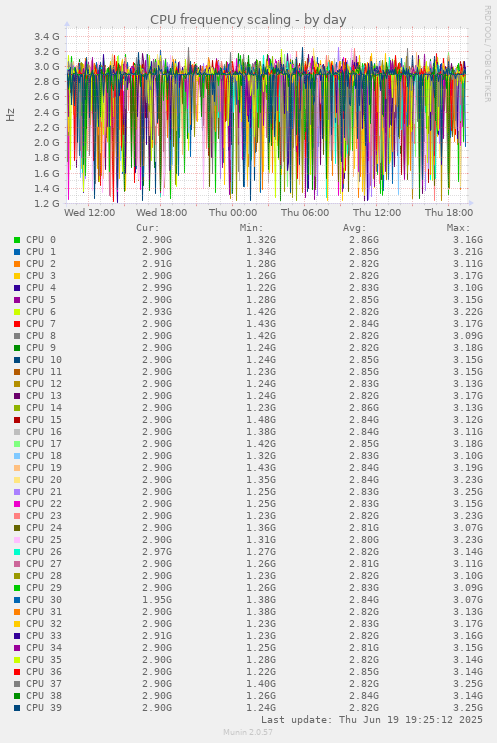The height and width of the screenshot is (743, 497).
Task: Click CPU 0's average value '2.86G'
Action: coord(364,240)
